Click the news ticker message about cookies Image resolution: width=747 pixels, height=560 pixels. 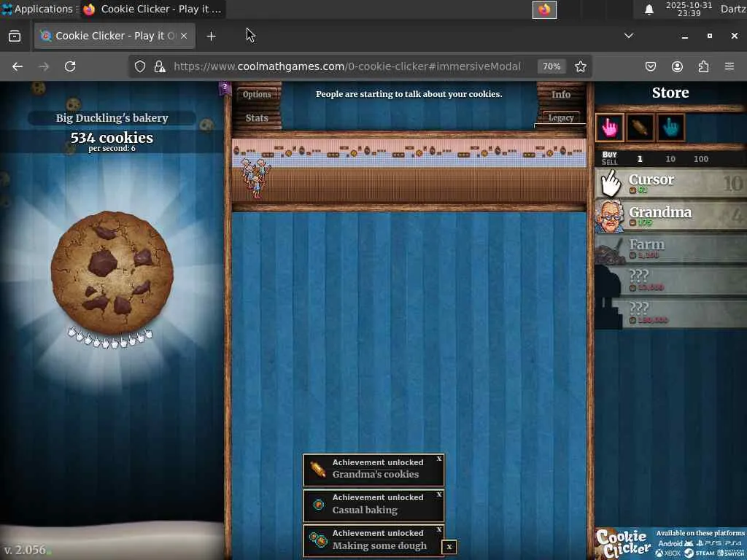point(409,94)
